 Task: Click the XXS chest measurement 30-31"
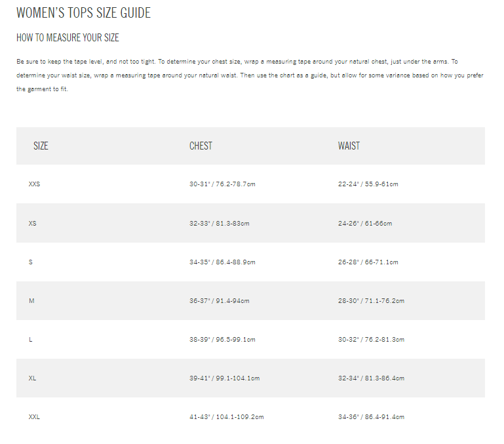(x=222, y=184)
